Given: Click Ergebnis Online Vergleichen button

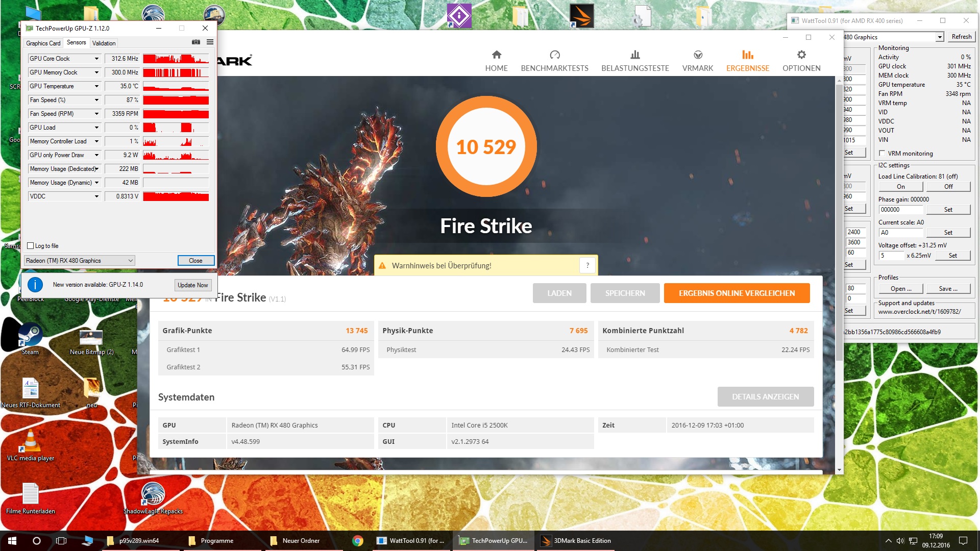Looking at the screenshot, I should (737, 293).
